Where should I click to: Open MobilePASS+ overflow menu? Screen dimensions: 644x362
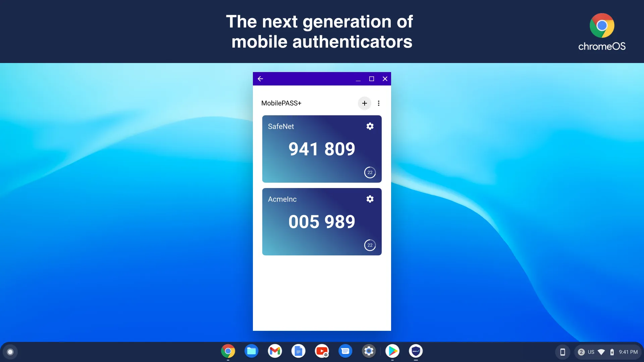pos(379,103)
